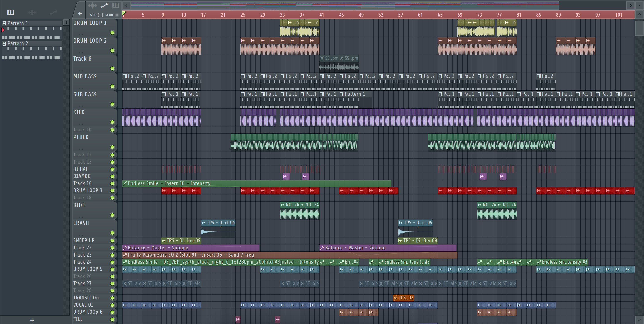
Task: Toggle the STEP editing mode checkbox
Action: click(100, 15)
